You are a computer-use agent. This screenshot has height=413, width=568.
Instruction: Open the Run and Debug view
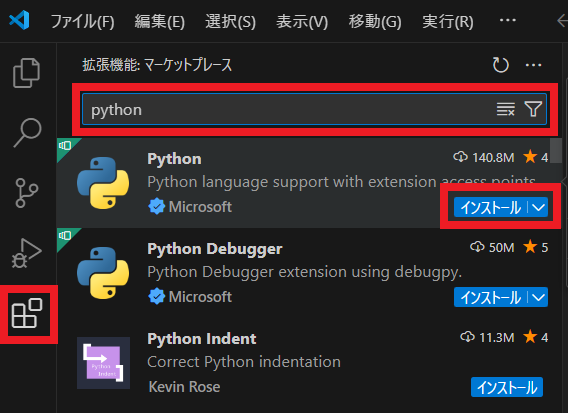[x=27, y=253]
